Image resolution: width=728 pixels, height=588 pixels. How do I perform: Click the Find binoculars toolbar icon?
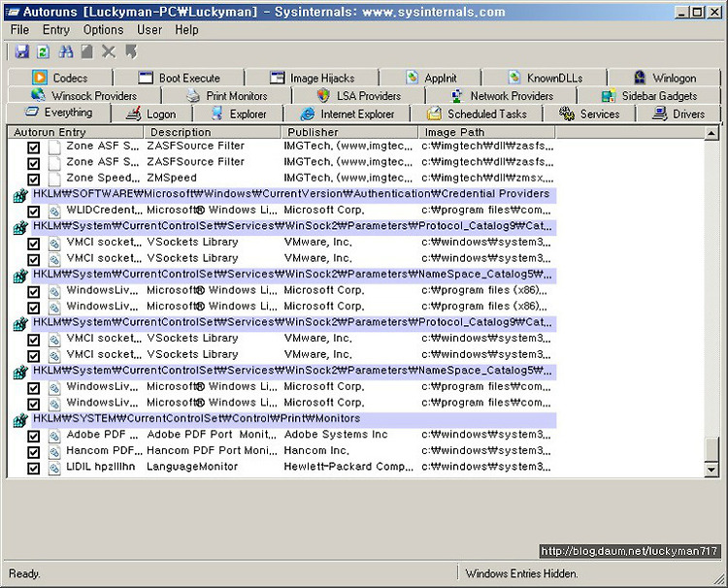[x=65, y=51]
